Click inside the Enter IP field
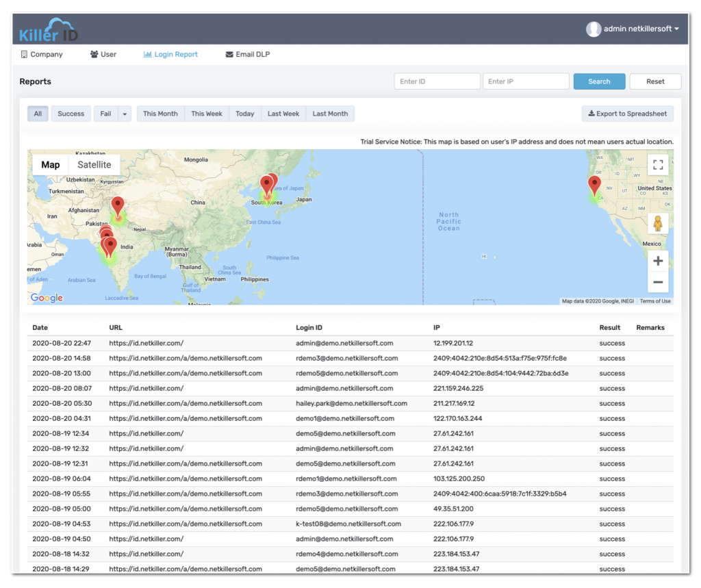The height and width of the screenshot is (588, 701). click(526, 81)
